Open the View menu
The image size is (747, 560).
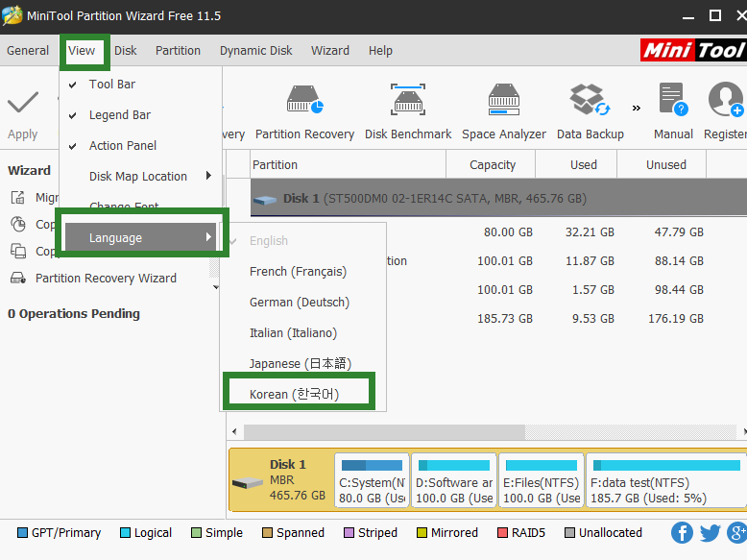coord(82,51)
